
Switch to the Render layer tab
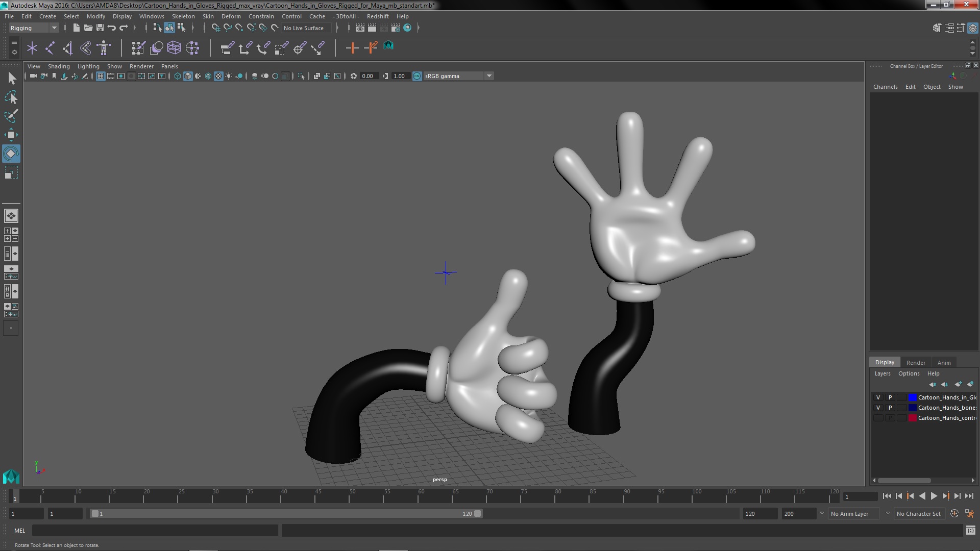pyautogui.click(x=916, y=363)
